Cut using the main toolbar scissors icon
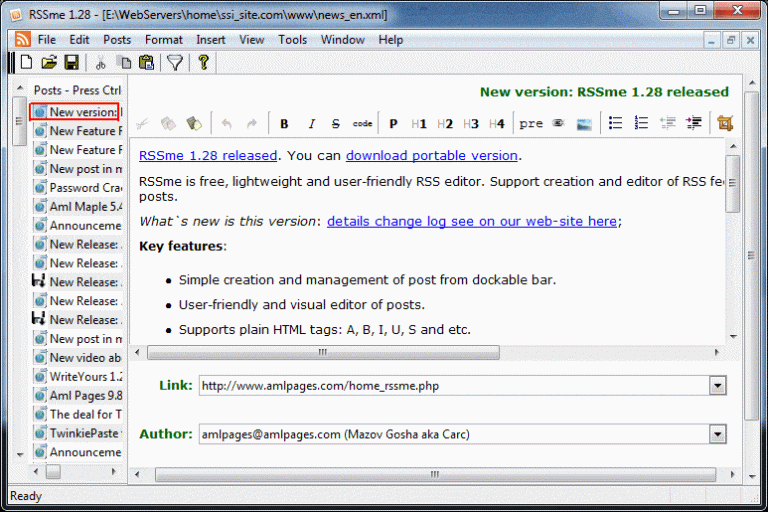The height and width of the screenshot is (512, 768). [x=101, y=63]
